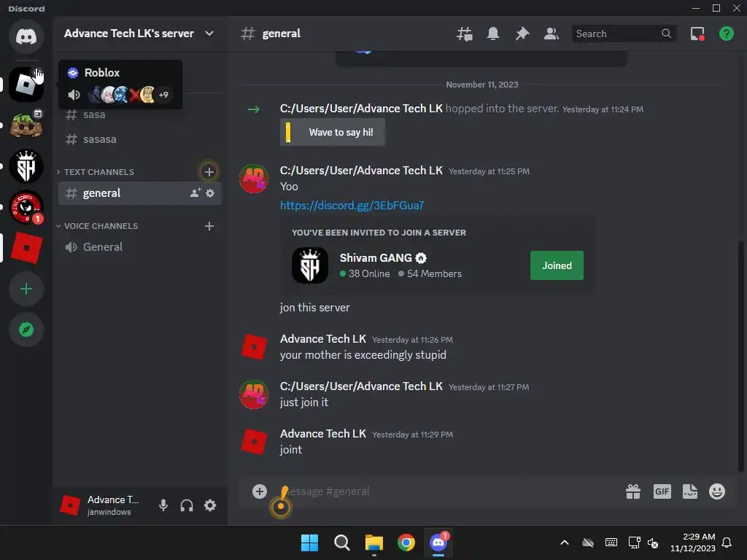
Task: Open Shivam GANG server name in invite
Action: coord(376,258)
